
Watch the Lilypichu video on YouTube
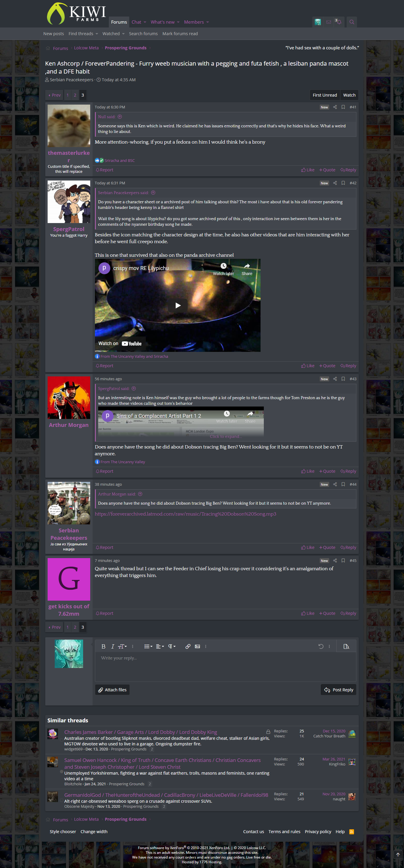[120, 343]
